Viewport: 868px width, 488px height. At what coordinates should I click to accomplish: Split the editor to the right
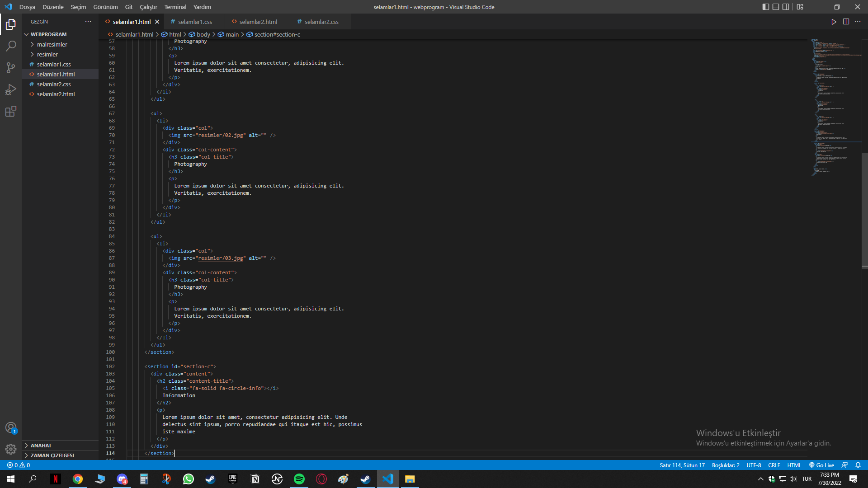pyautogui.click(x=846, y=22)
